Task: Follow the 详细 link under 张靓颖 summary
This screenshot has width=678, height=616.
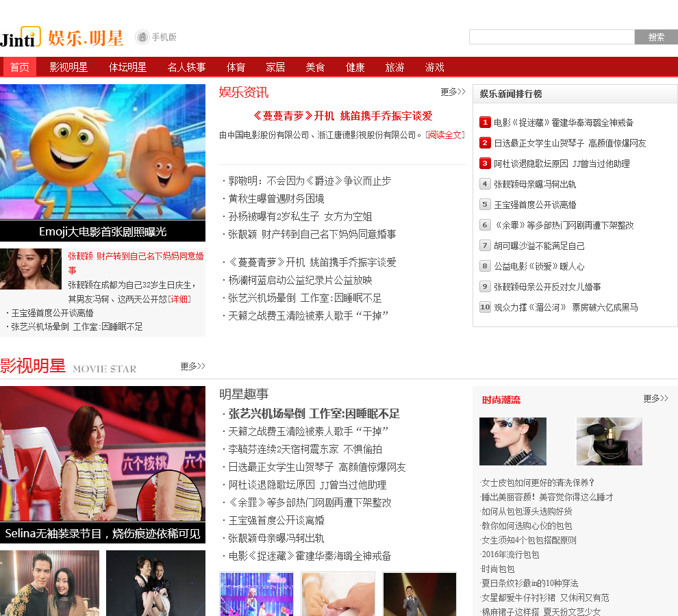Action: (x=179, y=299)
